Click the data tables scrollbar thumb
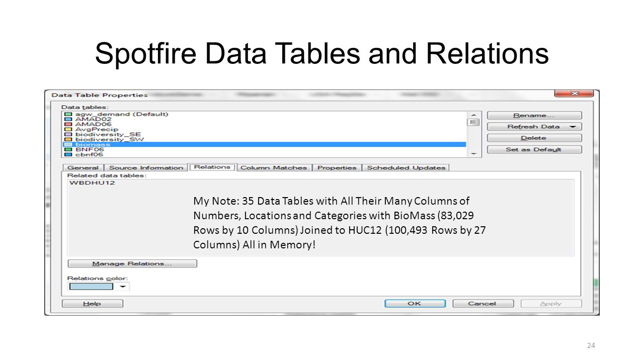The height and width of the screenshot is (362, 644). (473, 122)
